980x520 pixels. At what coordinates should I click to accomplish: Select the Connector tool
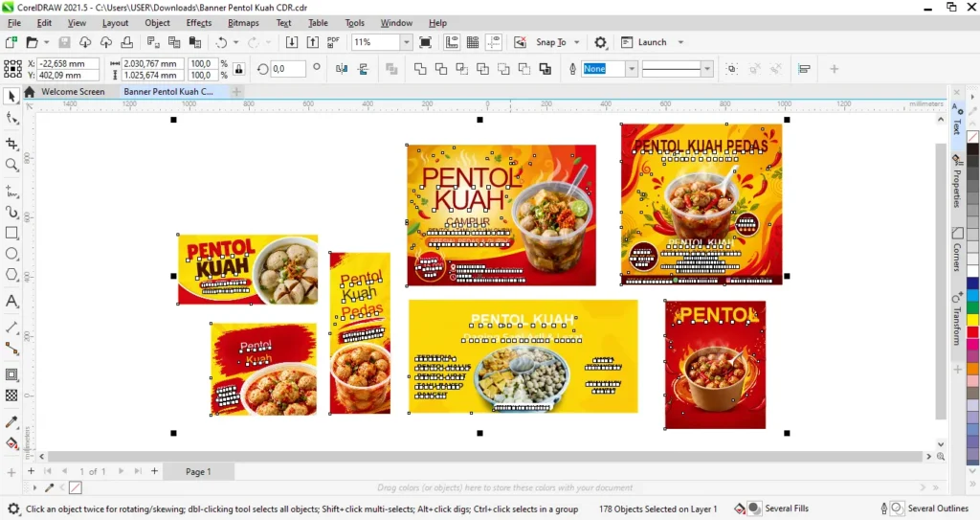tap(11, 349)
